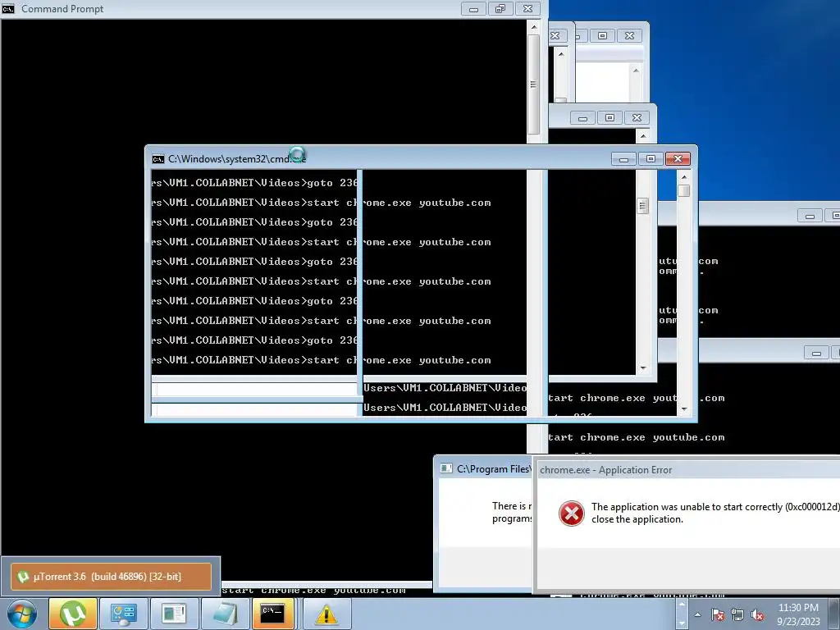Click cmd.exe outer scrollbar down arrow
This screenshot has height=630, width=840.
click(x=683, y=409)
